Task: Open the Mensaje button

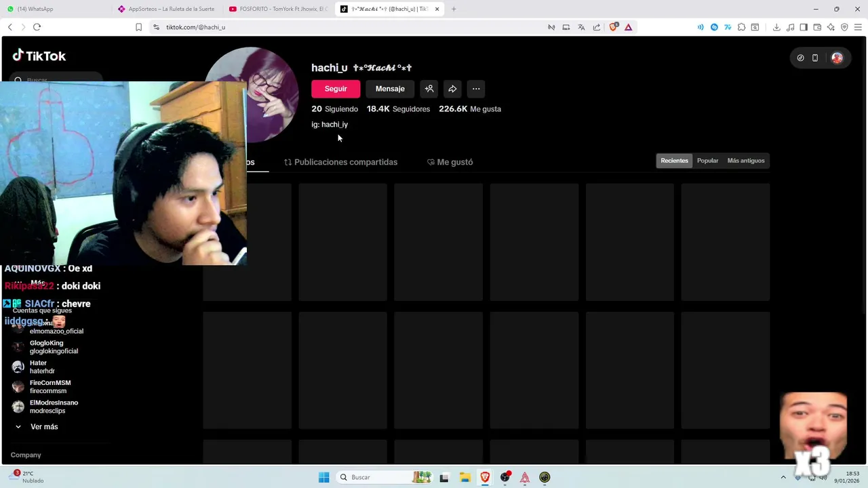Action: (390, 89)
